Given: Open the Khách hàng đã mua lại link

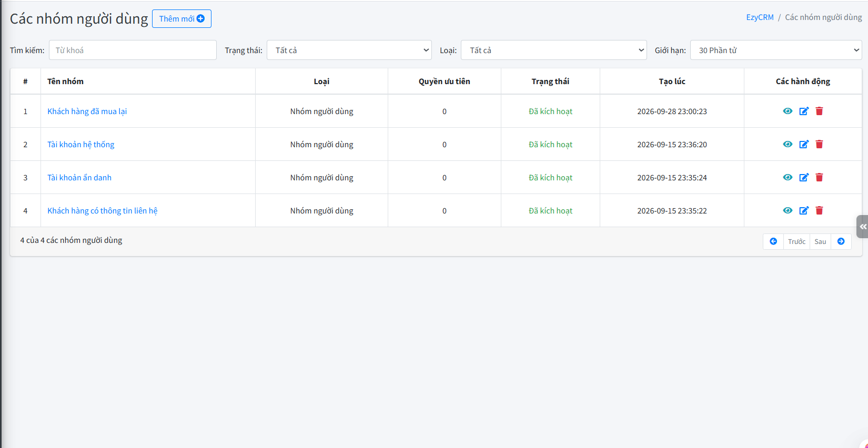Looking at the screenshot, I should [x=87, y=111].
